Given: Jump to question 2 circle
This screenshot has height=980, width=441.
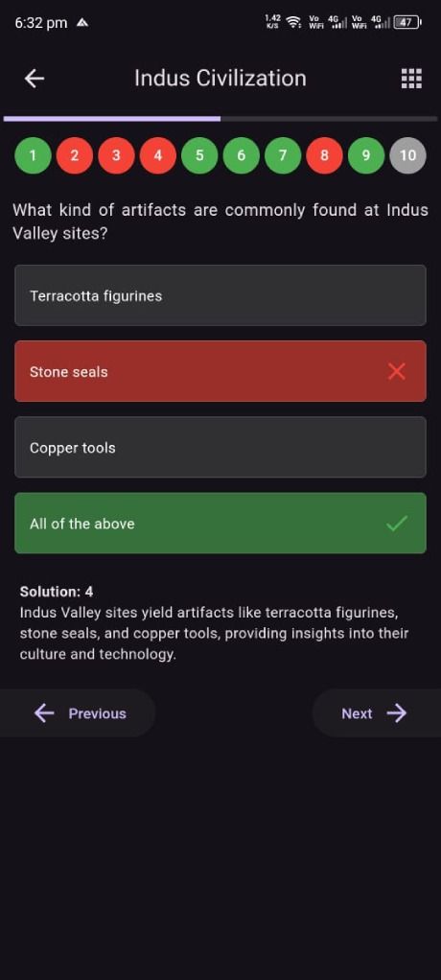Looking at the screenshot, I should (75, 155).
